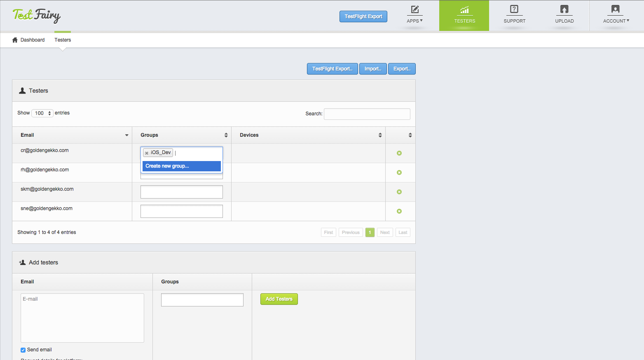Screen dimensions: 644x360
Task: Sort testers by Groups column
Action: pos(182,135)
